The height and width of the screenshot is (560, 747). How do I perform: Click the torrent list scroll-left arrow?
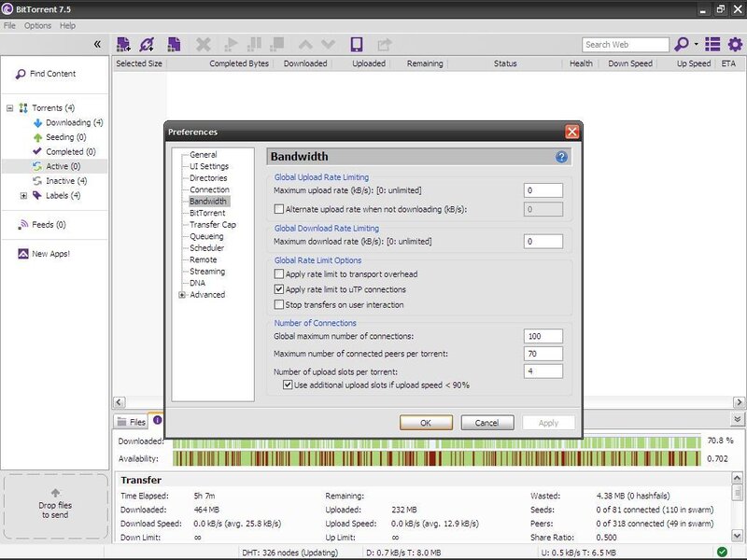tap(120, 402)
